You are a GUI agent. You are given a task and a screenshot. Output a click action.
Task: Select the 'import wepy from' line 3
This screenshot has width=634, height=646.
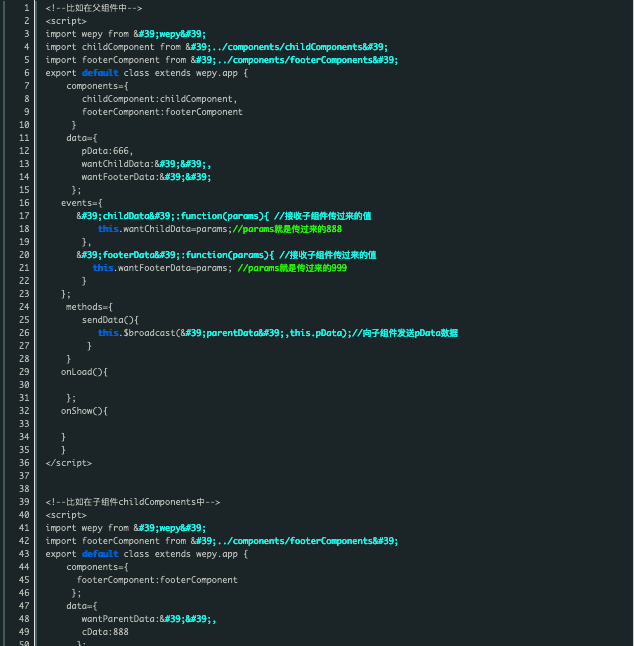(125, 34)
